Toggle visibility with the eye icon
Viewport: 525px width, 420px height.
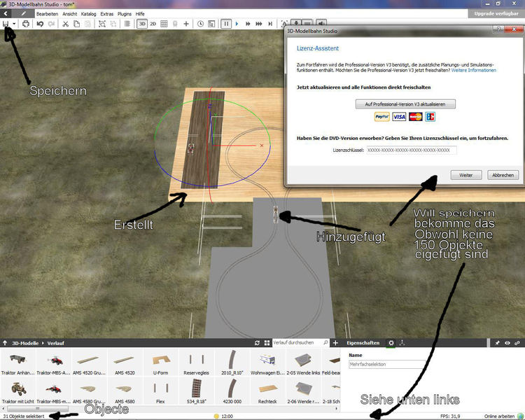tap(507, 343)
